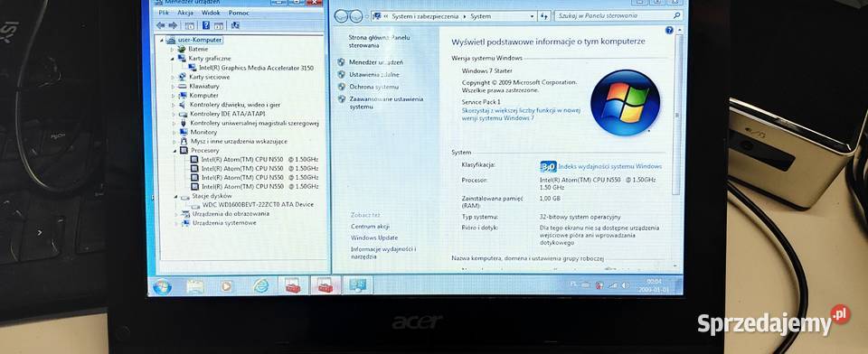Collapse the user-Komputer root node
The height and width of the screenshot is (354, 868).
point(162,40)
